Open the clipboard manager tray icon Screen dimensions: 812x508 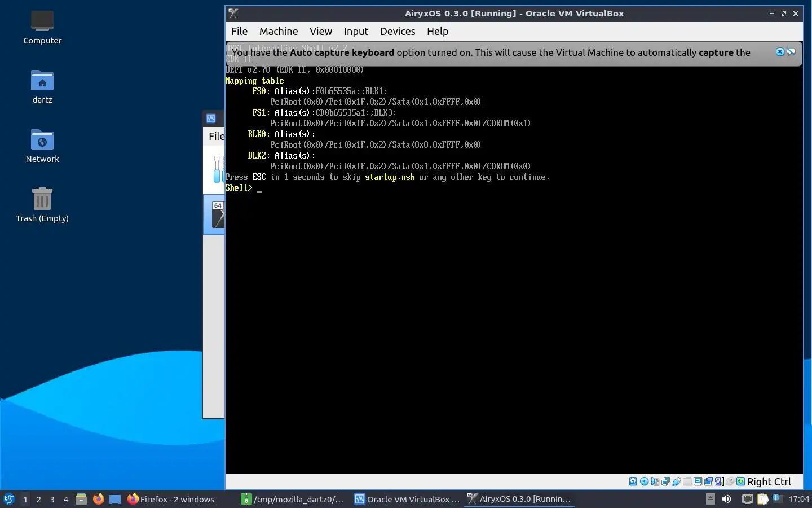(x=762, y=499)
